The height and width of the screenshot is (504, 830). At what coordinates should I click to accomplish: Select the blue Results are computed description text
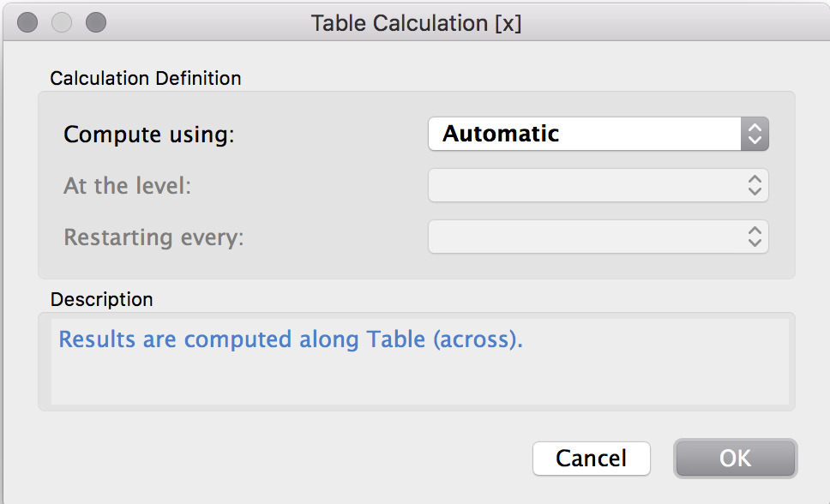(290, 339)
